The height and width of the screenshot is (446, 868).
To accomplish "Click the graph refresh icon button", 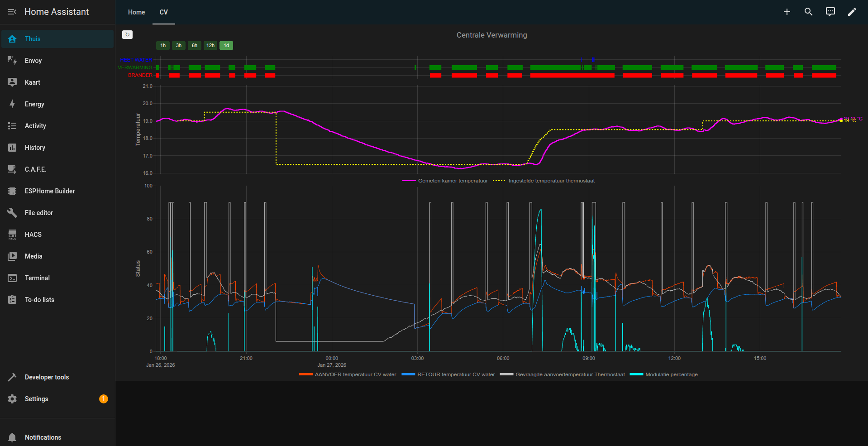I will pos(127,34).
